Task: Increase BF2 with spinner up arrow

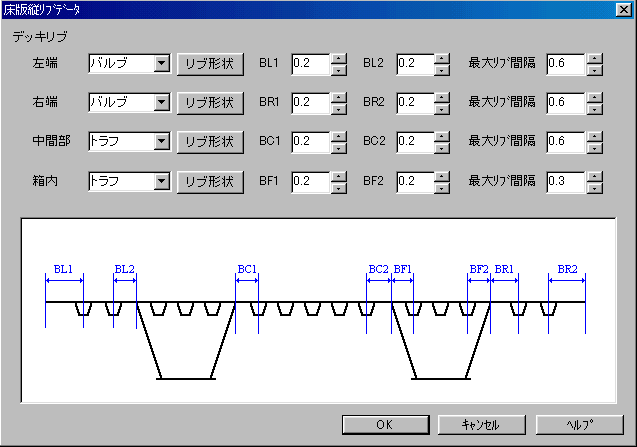Action: pos(442,177)
